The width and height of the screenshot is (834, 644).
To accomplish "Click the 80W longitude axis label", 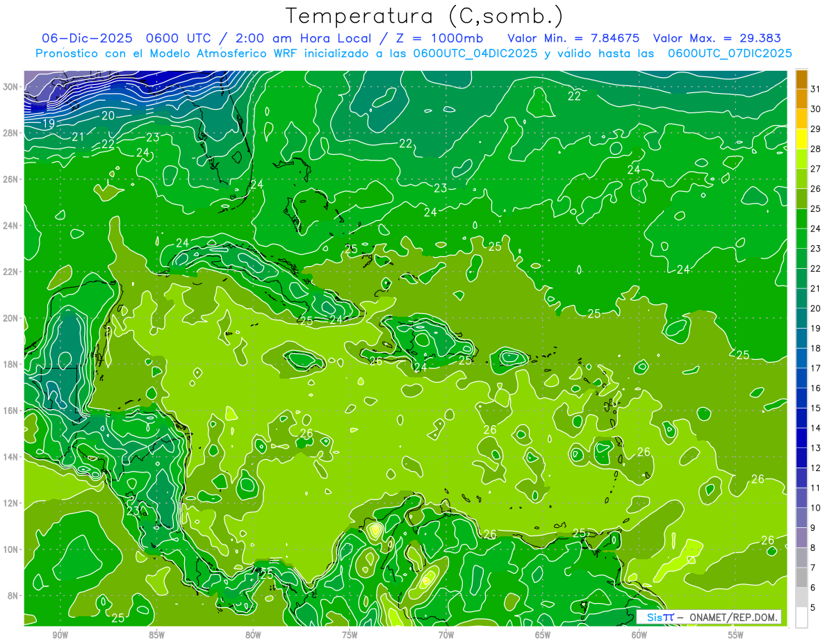I will point(253,635).
